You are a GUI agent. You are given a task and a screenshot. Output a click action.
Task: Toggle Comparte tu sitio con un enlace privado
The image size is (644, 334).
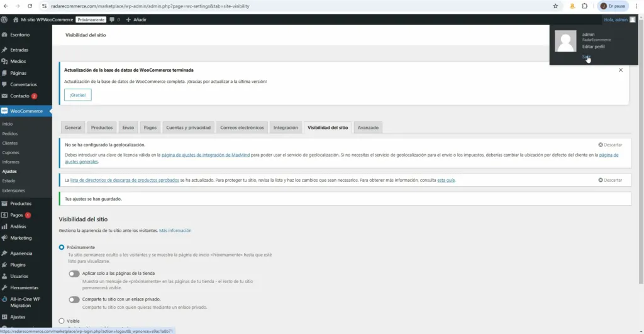(74, 299)
